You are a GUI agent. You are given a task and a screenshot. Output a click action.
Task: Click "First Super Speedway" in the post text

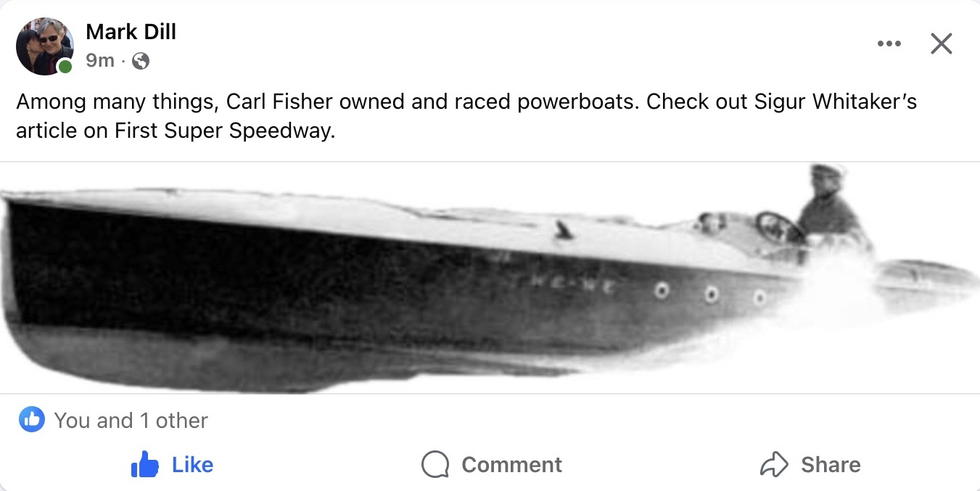[x=225, y=133]
